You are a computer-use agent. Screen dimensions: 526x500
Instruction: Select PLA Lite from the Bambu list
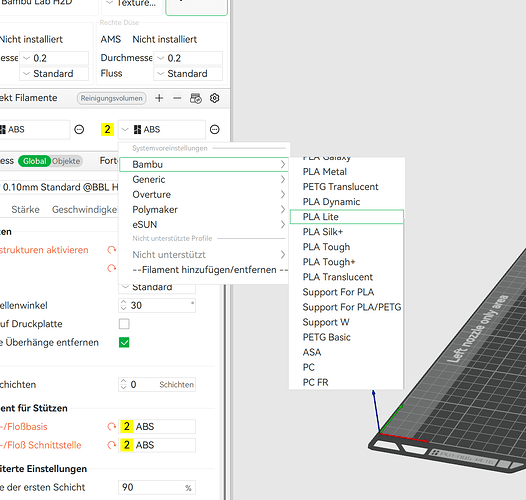coord(347,217)
